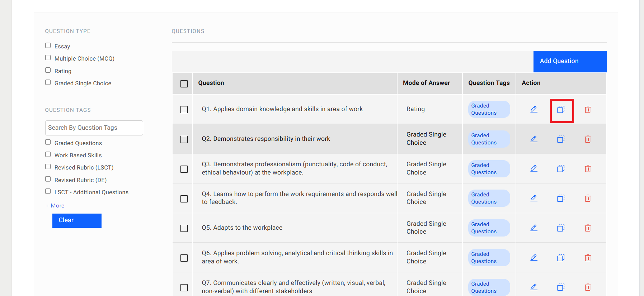The height and width of the screenshot is (296, 644).
Task: Open the editor for Q6 via pencil icon
Action: pyautogui.click(x=533, y=258)
